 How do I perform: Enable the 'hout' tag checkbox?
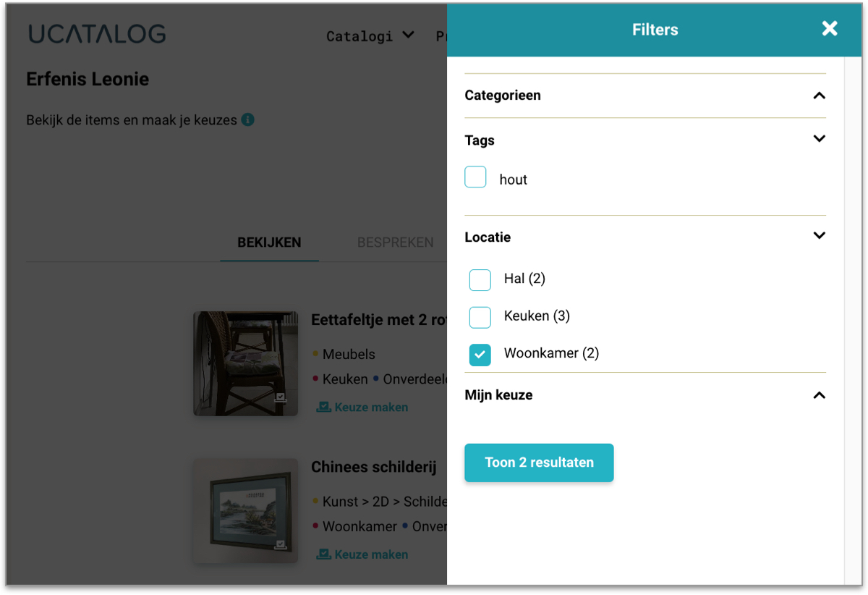(475, 177)
